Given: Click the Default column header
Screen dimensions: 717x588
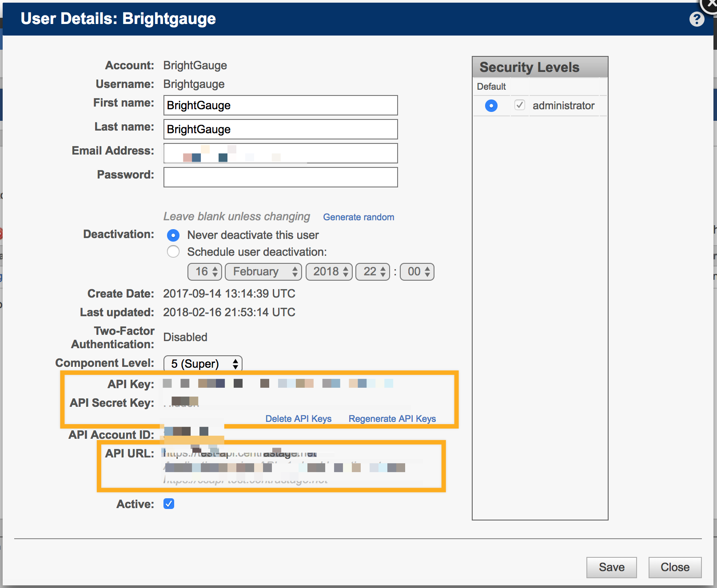Looking at the screenshot, I should [491, 87].
